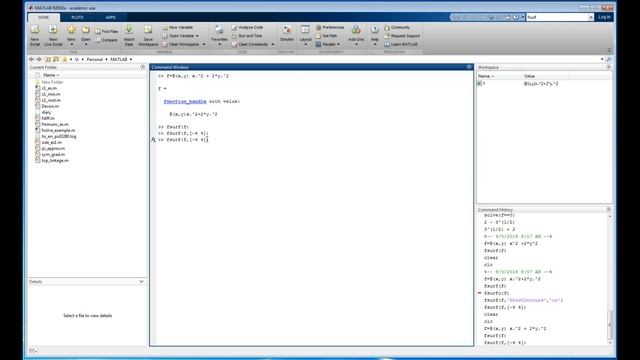Click the Set Path icon
Screen dimensions: 640x360
(318, 36)
